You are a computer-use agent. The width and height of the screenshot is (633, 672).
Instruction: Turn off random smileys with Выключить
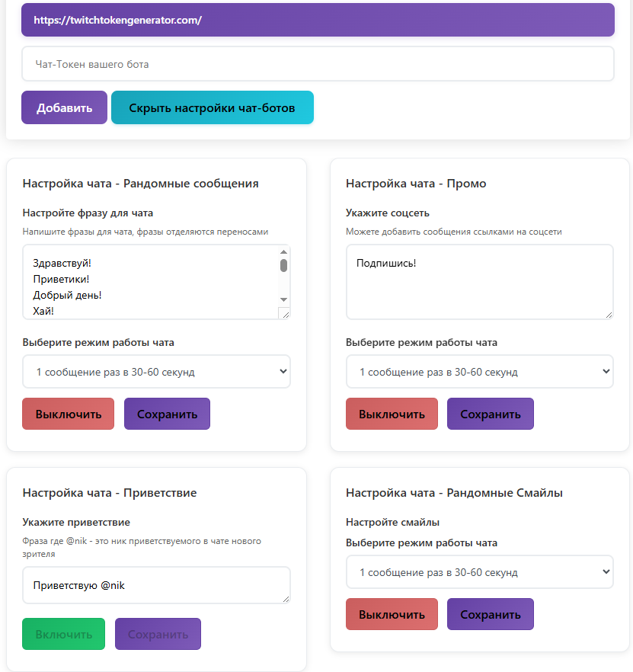coord(392,614)
